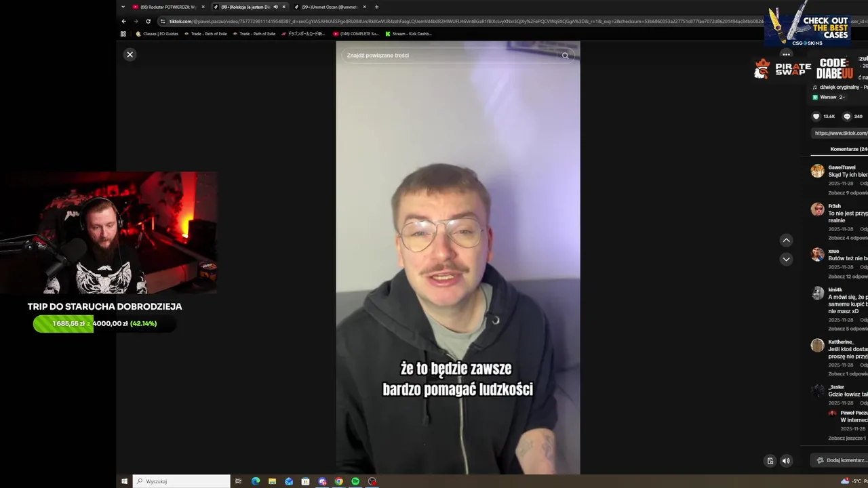Open comments via speech bubble icon
The height and width of the screenshot is (488, 868).
(x=846, y=117)
